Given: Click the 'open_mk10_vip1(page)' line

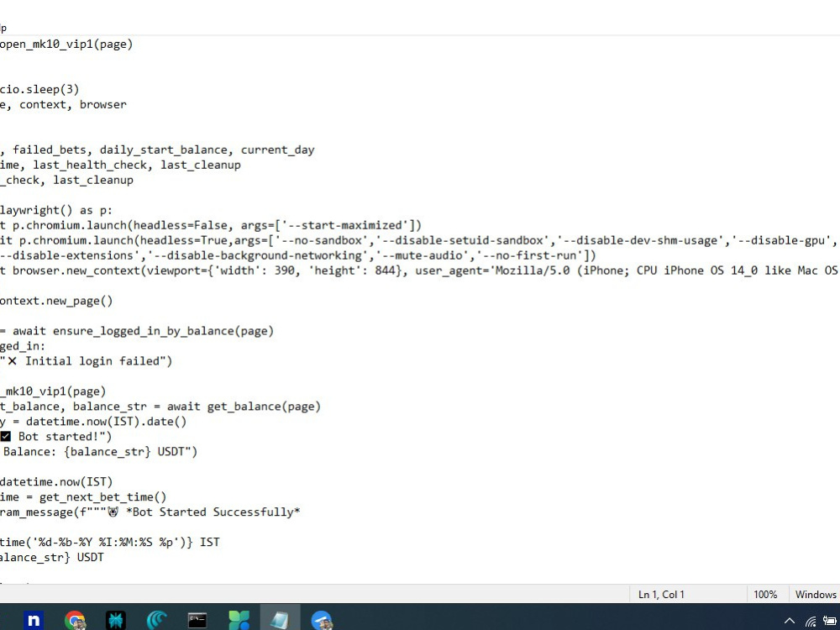Looking at the screenshot, I should click(66, 45).
